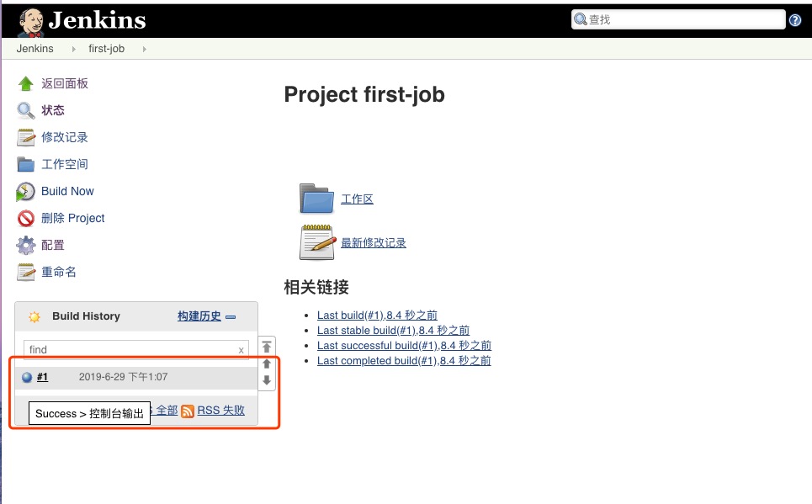Open the Jenkins breadcrumb item

[34, 49]
